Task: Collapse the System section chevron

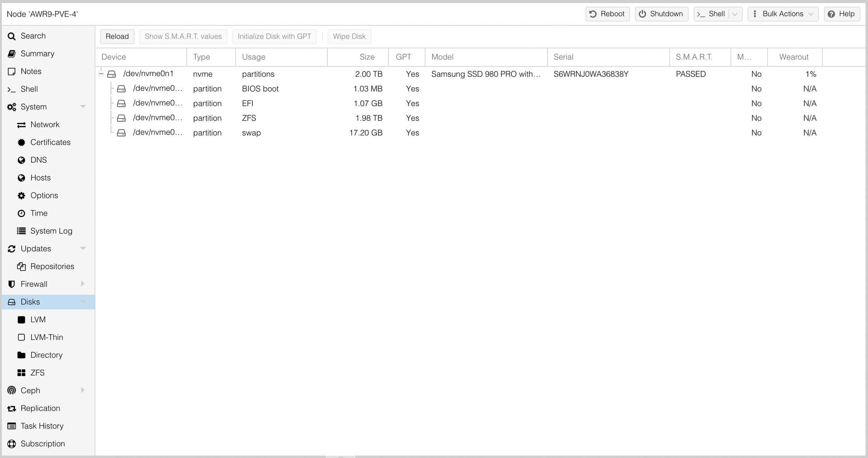Action: pyautogui.click(x=83, y=106)
